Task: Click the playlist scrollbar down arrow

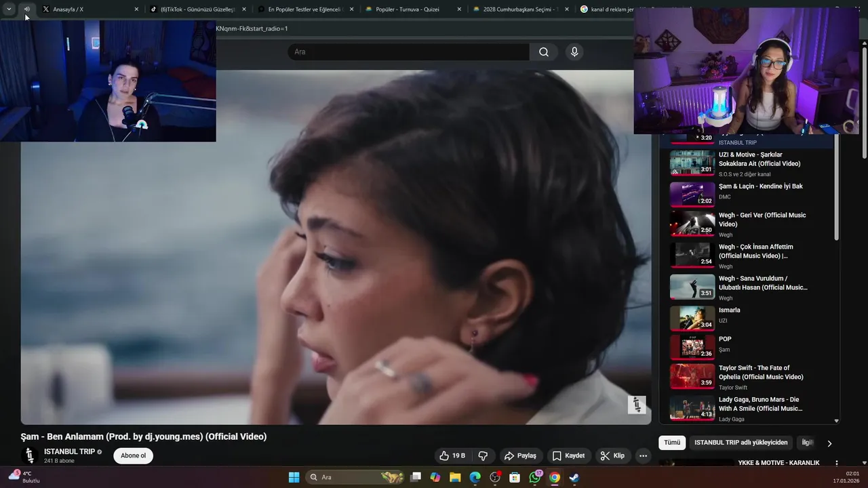Action: 836,421
